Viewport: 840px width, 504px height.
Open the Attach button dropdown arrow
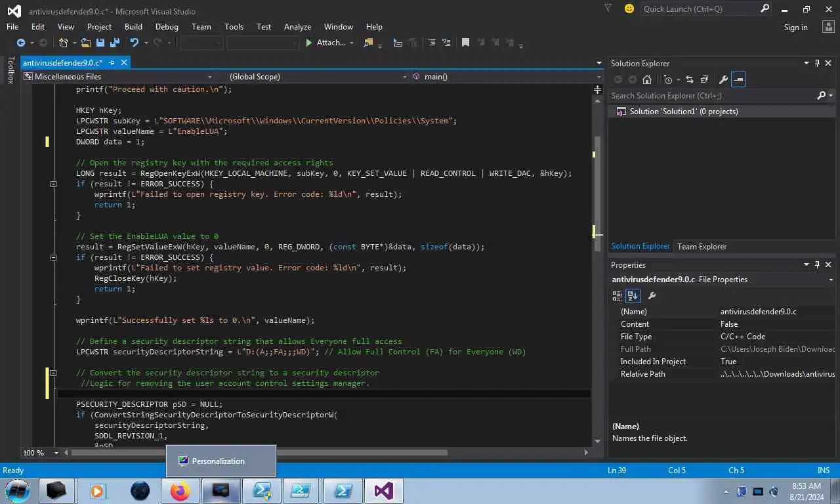[x=352, y=43]
